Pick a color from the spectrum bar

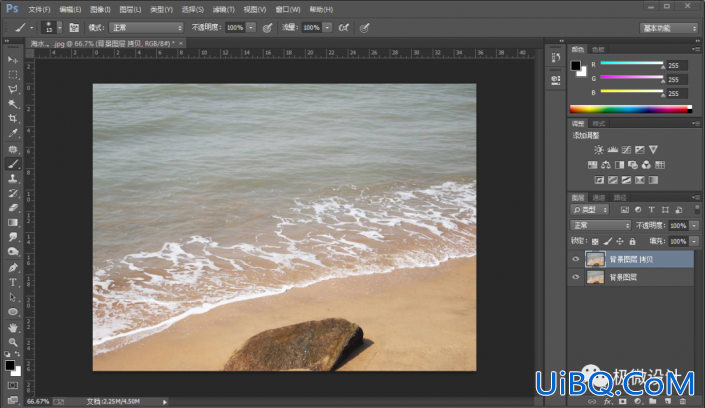click(x=630, y=109)
